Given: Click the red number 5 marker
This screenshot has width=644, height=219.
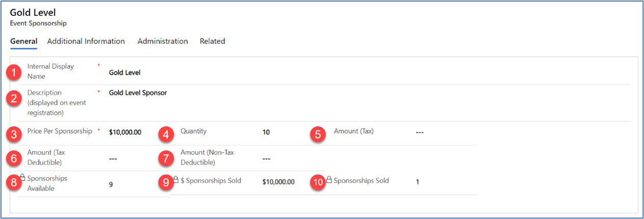Looking at the screenshot, I should pos(318,134).
